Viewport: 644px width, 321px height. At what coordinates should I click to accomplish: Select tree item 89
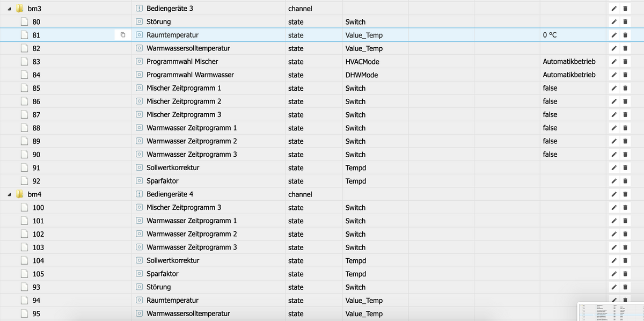coord(36,141)
